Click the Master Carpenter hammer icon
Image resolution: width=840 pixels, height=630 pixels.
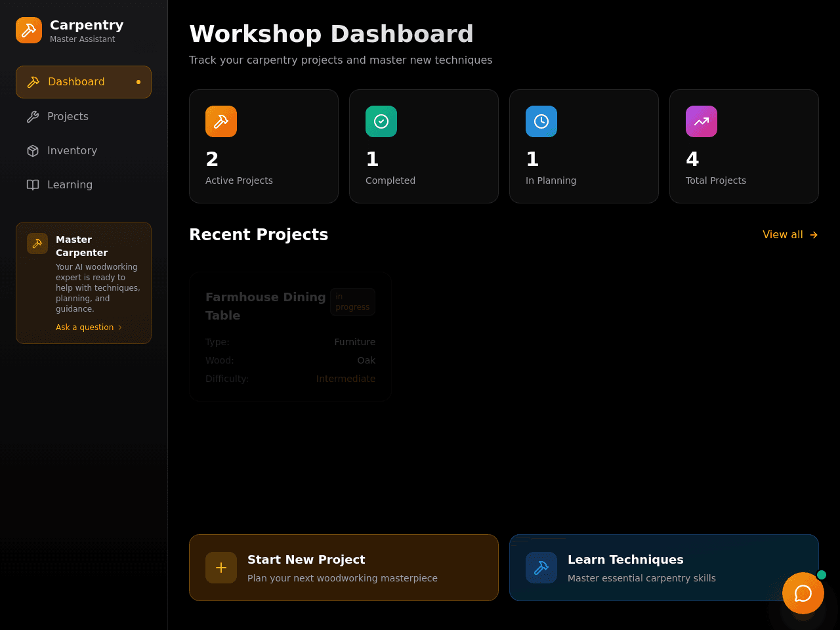click(x=37, y=243)
